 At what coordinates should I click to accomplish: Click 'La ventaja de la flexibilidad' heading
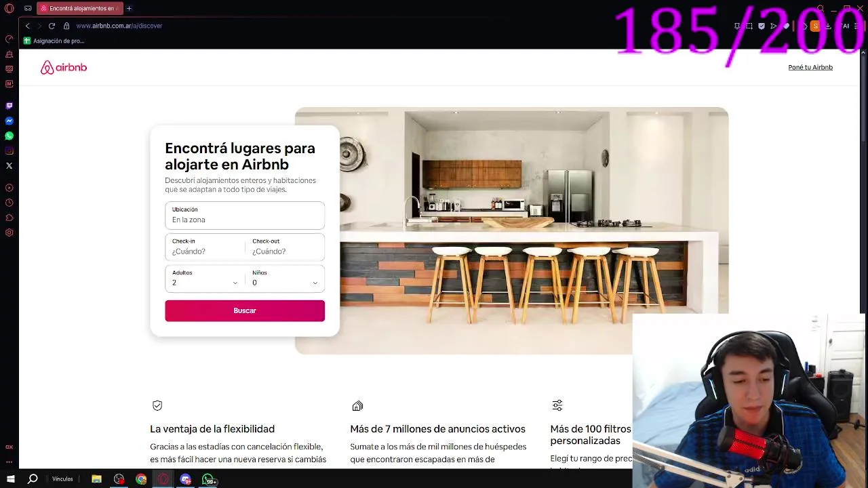[212, 429]
